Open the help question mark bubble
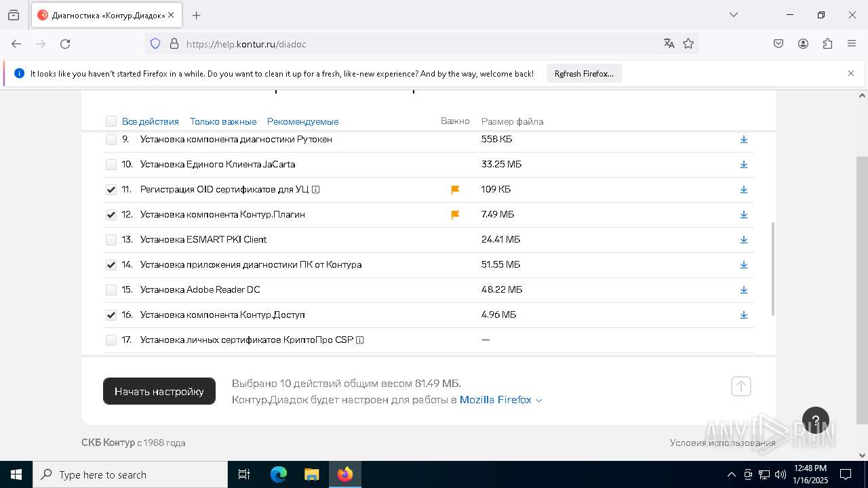The width and height of the screenshot is (868, 488). tap(816, 420)
